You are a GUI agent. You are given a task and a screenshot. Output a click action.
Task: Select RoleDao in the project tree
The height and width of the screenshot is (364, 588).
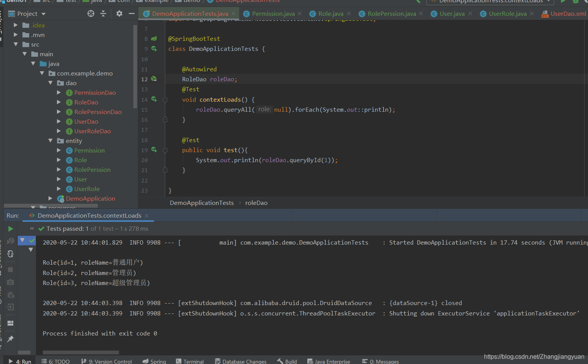click(x=86, y=102)
